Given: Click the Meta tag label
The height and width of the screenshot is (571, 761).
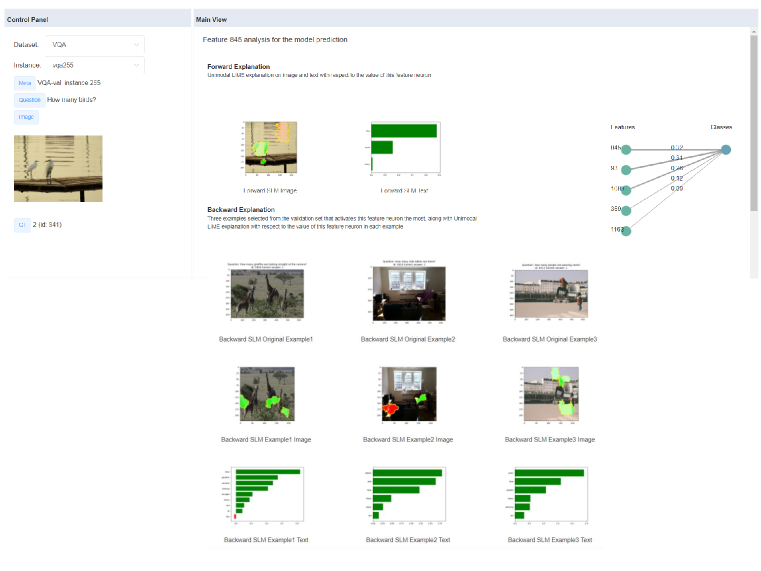Looking at the screenshot, I should pos(24,83).
